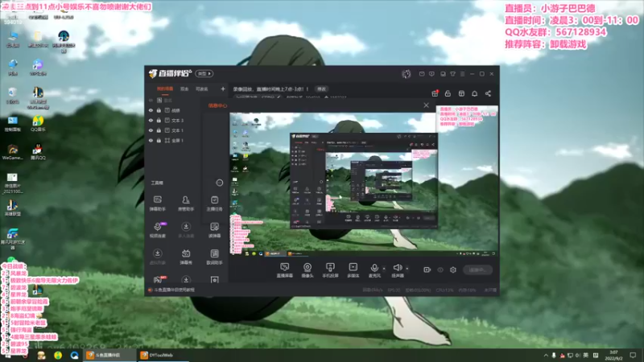
Task: Click the record video camera icon
Action: point(427,269)
